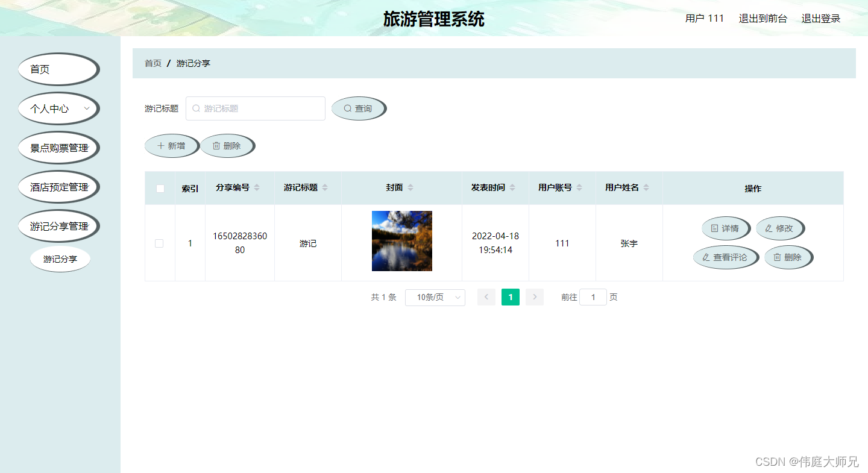868x473 pixels.
Task: Open 首页 in the sidebar
Action: click(x=58, y=69)
